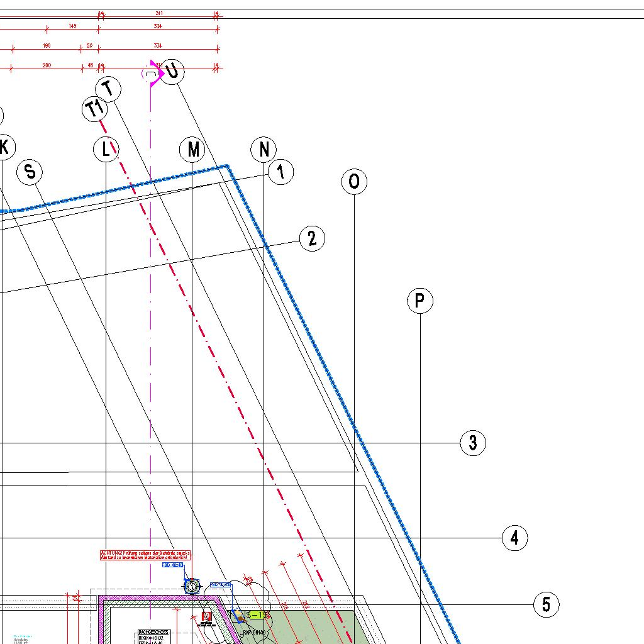Select the green S-15 tag
This screenshot has height=644, width=644.
(x=258, y=615)
